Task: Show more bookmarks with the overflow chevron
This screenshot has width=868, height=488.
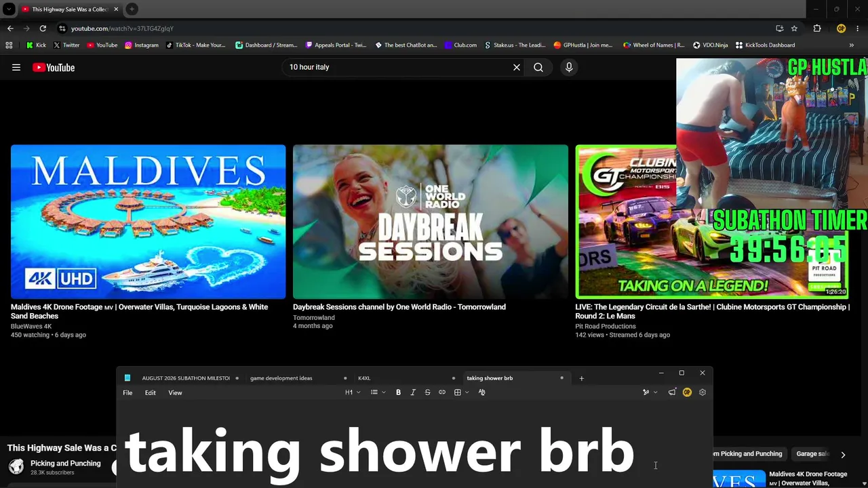Action: pyautogui.click(x=852, y=45)
